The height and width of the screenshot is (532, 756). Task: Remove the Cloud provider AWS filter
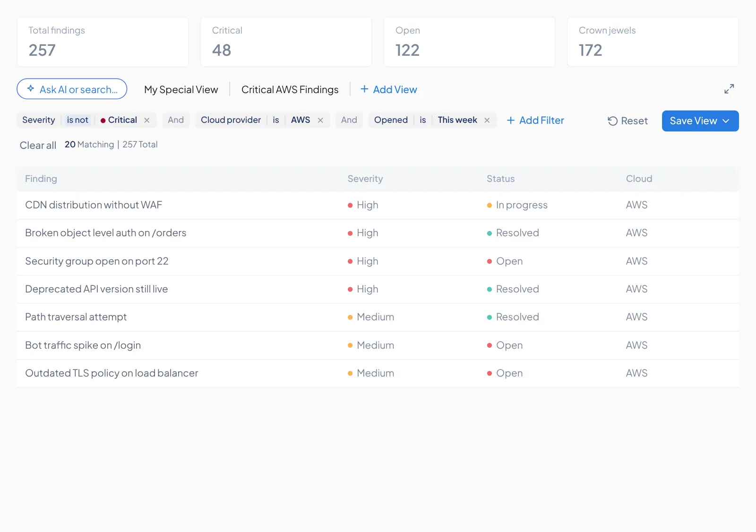[320, 120]
